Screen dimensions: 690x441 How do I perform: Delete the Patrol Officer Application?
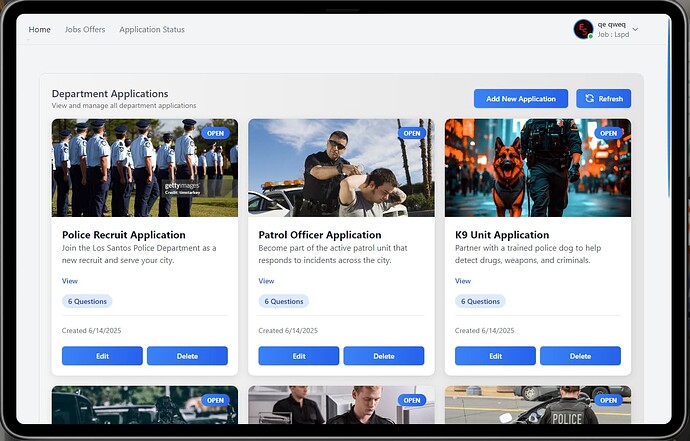[x=384, y=356]
